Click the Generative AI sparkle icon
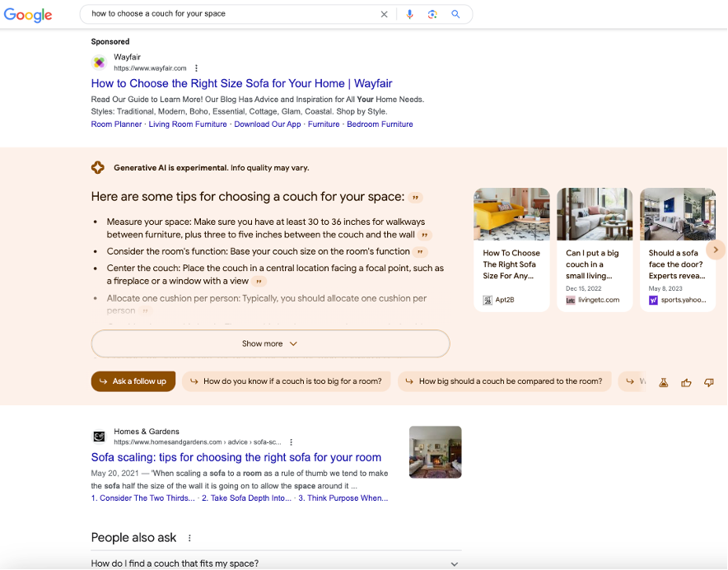This screenshot has height=570, width=728. (x=98, y=168)
